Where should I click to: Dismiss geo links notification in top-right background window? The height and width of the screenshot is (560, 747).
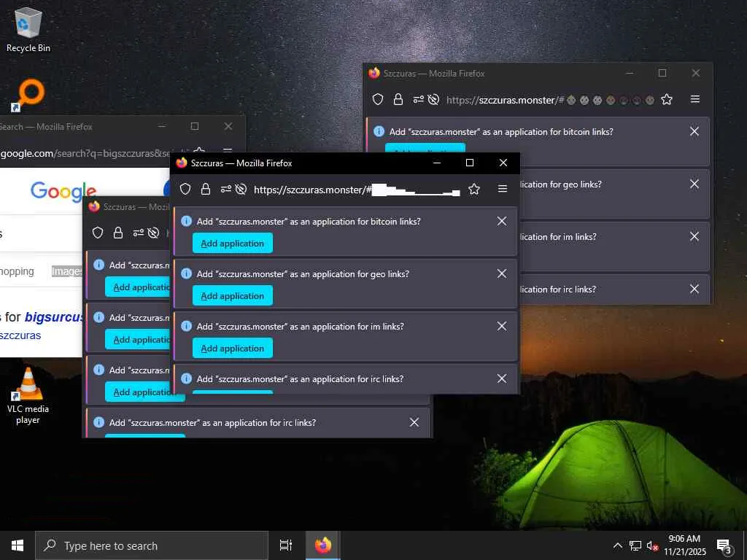pyautogui.click(x=694, y=184)
